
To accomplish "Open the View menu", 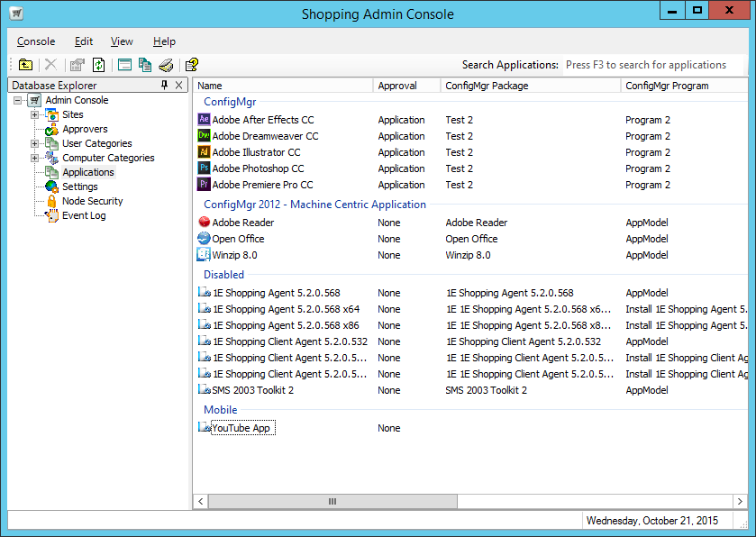I will point(122,41).
